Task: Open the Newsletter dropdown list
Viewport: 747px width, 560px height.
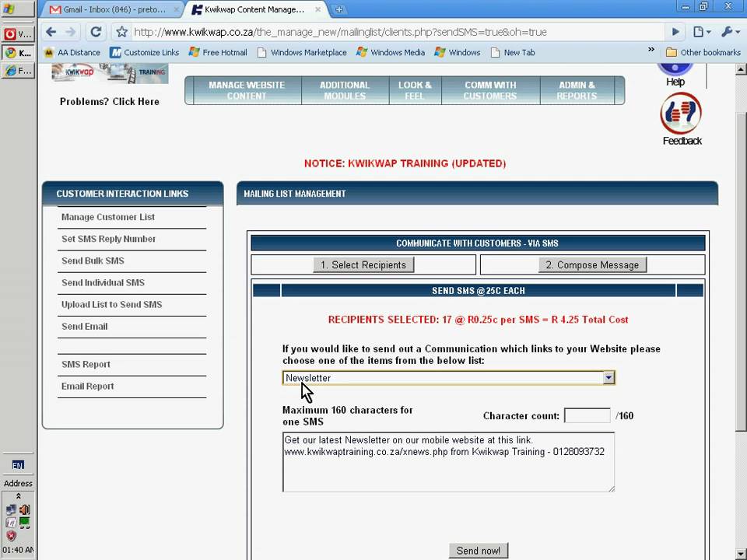Action: pyautogui.click(x=449, y=378)
